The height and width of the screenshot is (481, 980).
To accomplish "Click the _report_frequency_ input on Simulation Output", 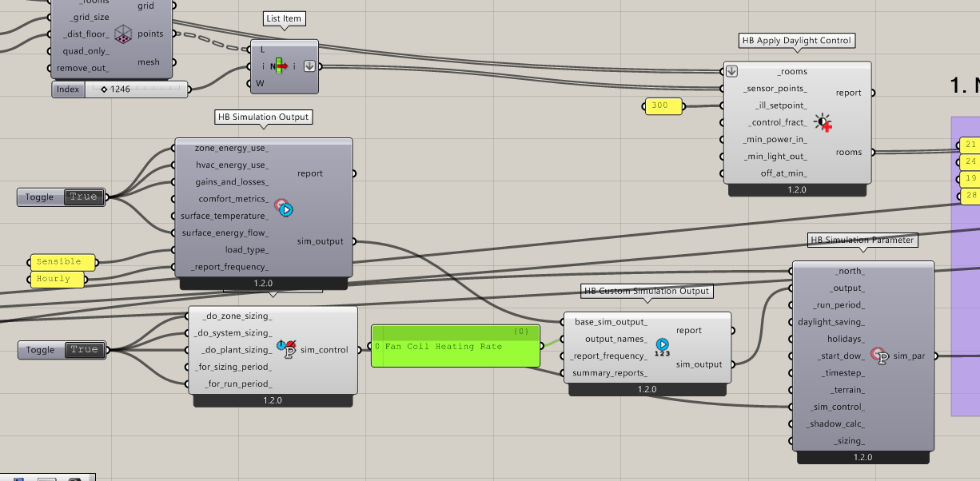I will click(229, 267).
